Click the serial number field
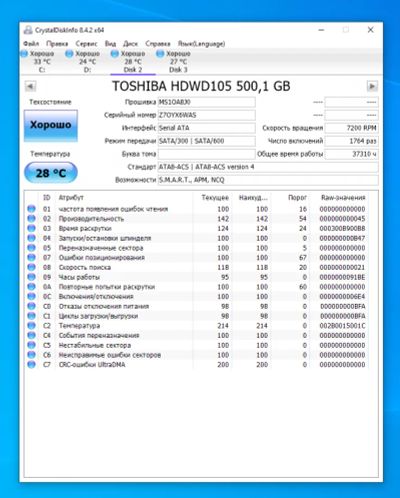 click(x=206, y=115)
